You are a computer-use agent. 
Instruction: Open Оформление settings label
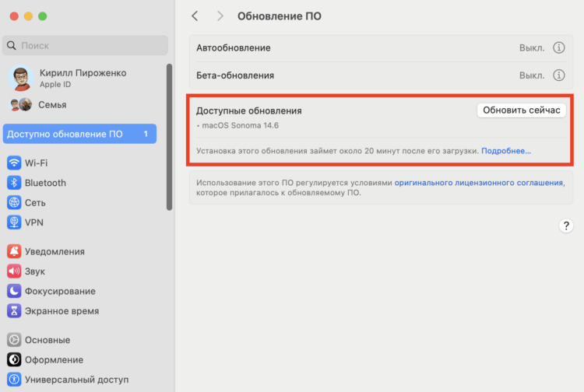point(54,360)
